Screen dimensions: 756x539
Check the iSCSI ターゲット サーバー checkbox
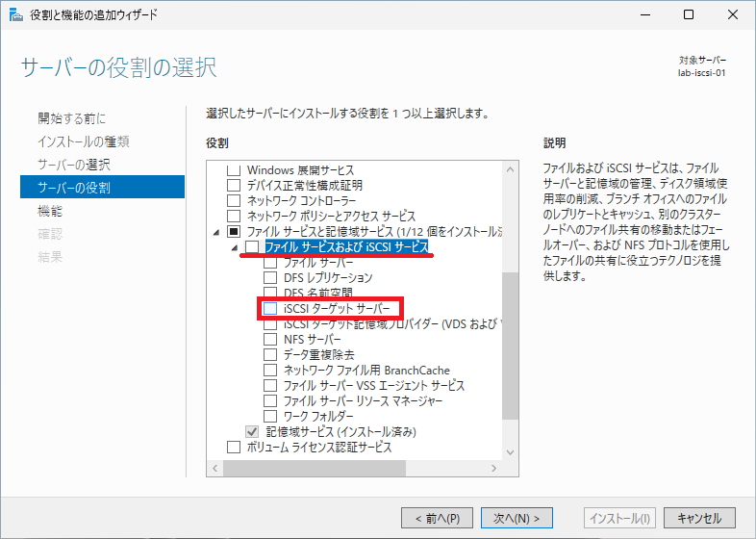[x=270, y=308]
